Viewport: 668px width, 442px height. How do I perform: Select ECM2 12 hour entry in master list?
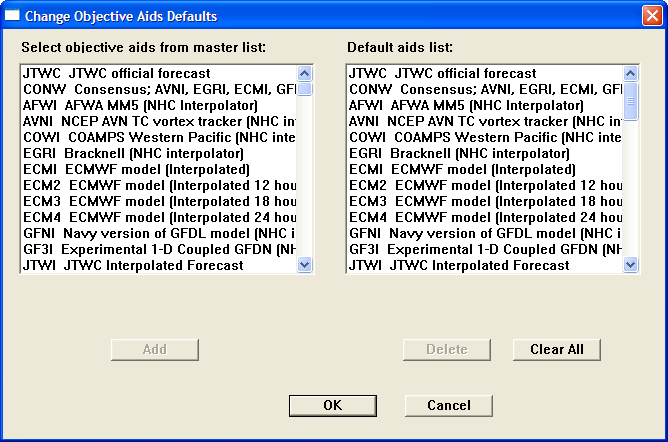click(159, 185)
